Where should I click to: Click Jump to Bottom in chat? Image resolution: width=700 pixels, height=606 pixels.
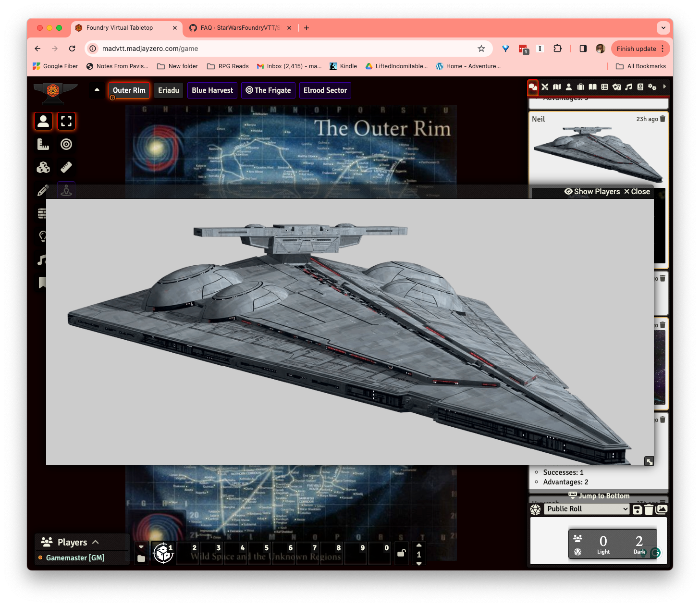(599, 495)
